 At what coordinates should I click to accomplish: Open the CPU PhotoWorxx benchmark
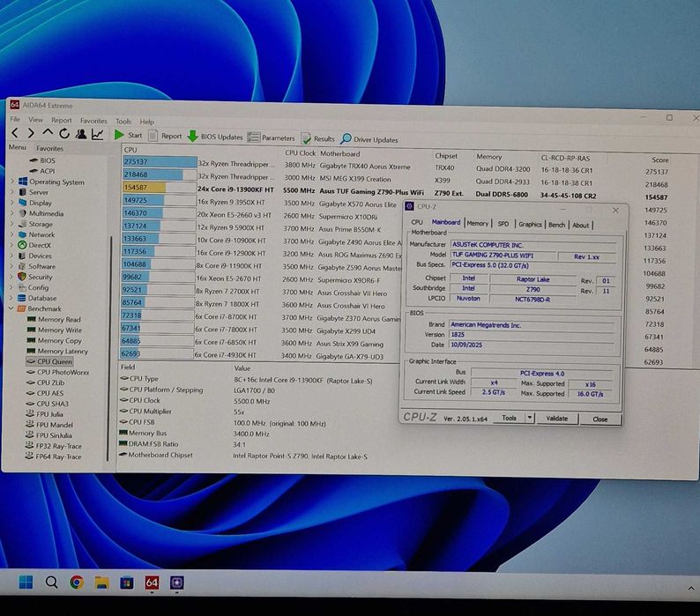tap(57, 372)
